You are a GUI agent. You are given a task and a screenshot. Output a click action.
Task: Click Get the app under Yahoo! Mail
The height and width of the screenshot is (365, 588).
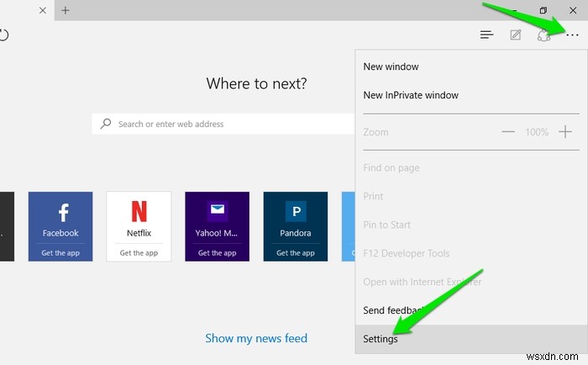pyautogui.click(x=217, y=252)
